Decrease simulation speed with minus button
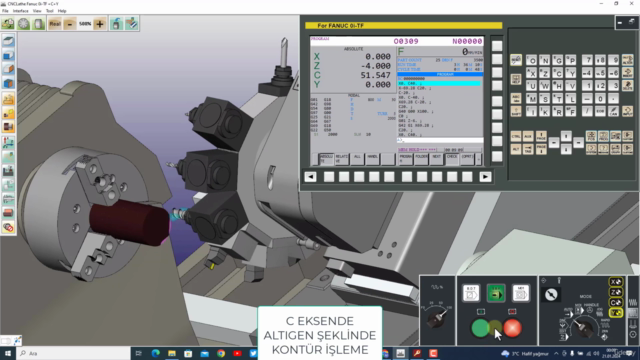 pos(70,24)
